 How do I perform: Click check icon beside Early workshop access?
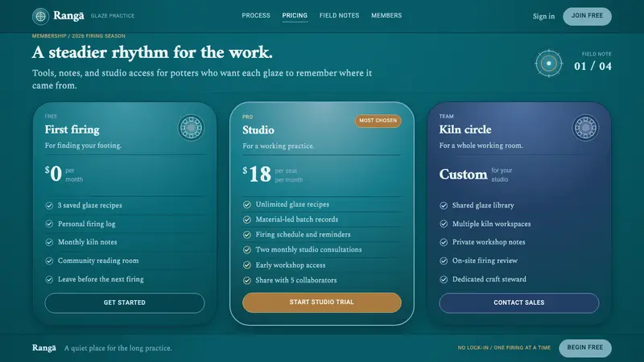247,265
